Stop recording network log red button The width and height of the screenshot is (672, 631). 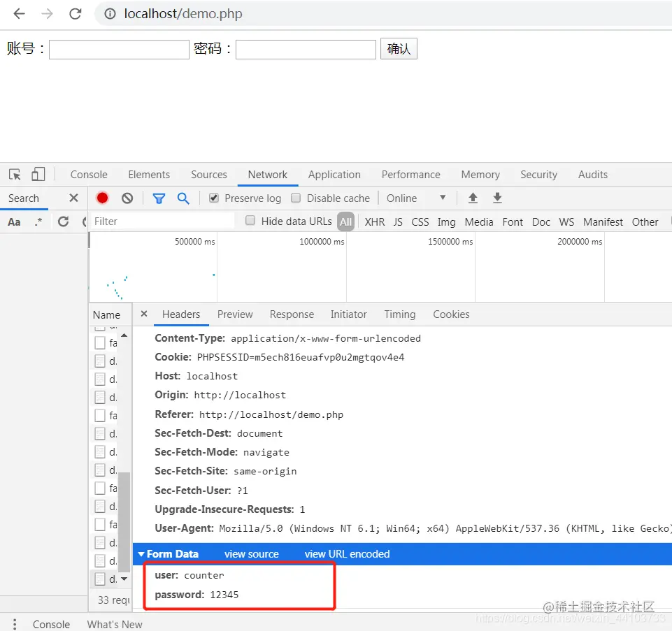102,198
